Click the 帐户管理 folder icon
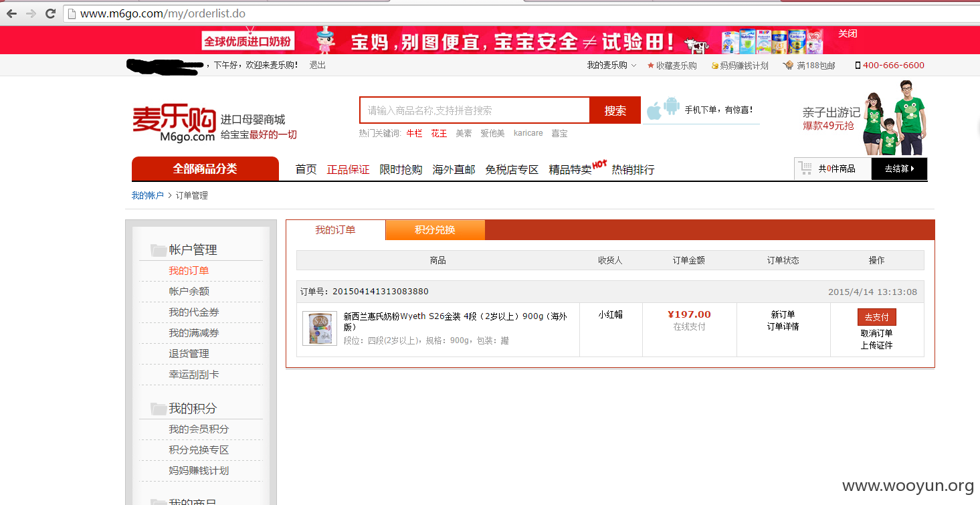The height and width of the screenshot is (505, 980). click(x=159, y=250)
